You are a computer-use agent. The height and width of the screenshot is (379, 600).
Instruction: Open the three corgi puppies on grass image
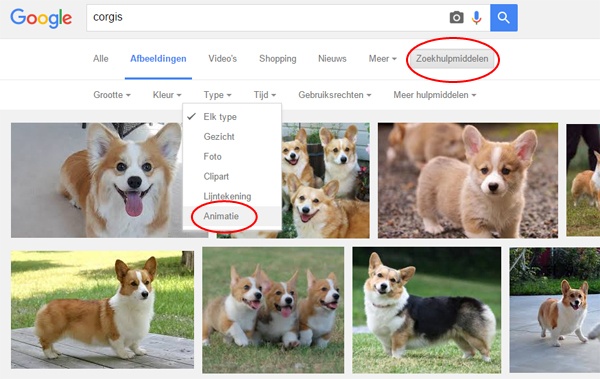(273, 310)
